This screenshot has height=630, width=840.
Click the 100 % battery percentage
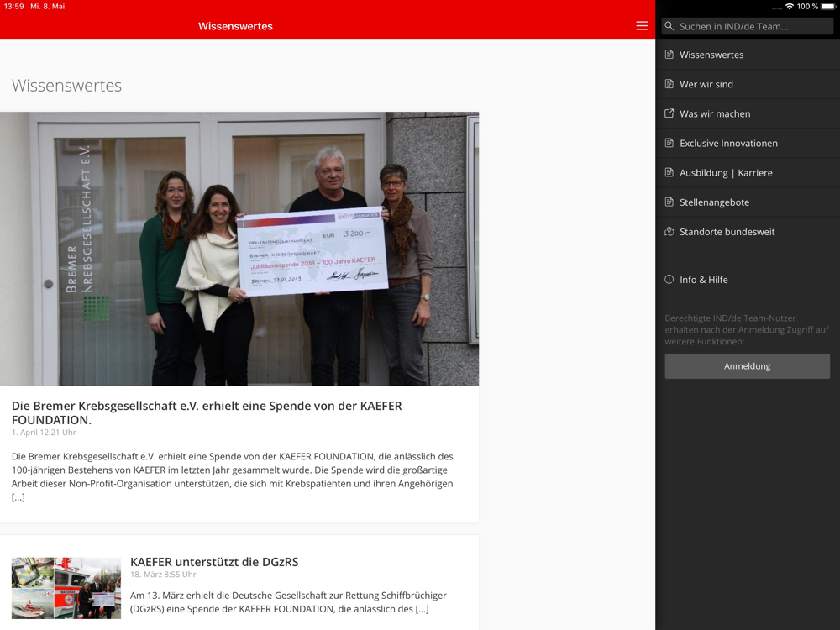tap(807, 7)
